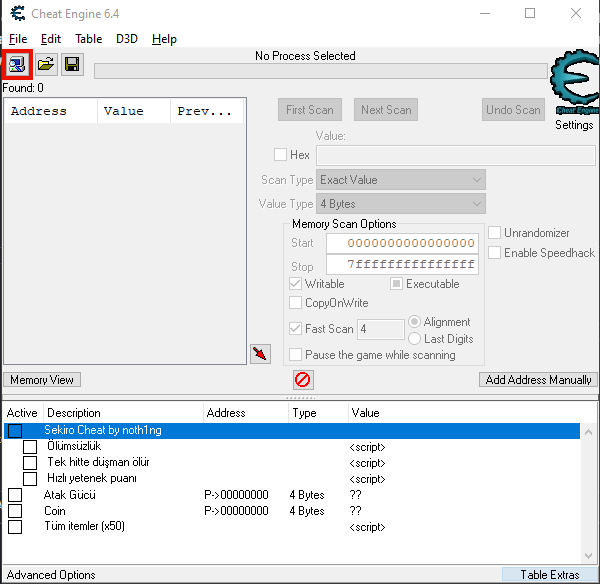600x584 pixels.
Task: Click the Address column header in results
Action: click(51, 111)
